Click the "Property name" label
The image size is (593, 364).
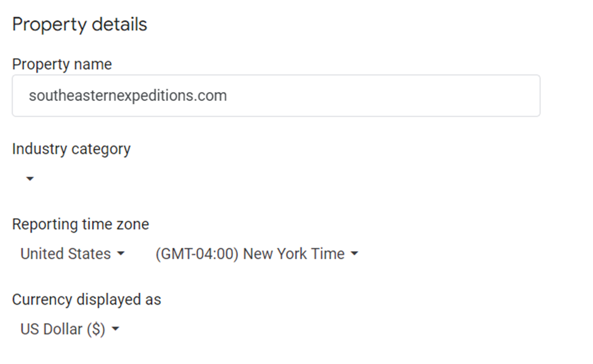(62, 64)
